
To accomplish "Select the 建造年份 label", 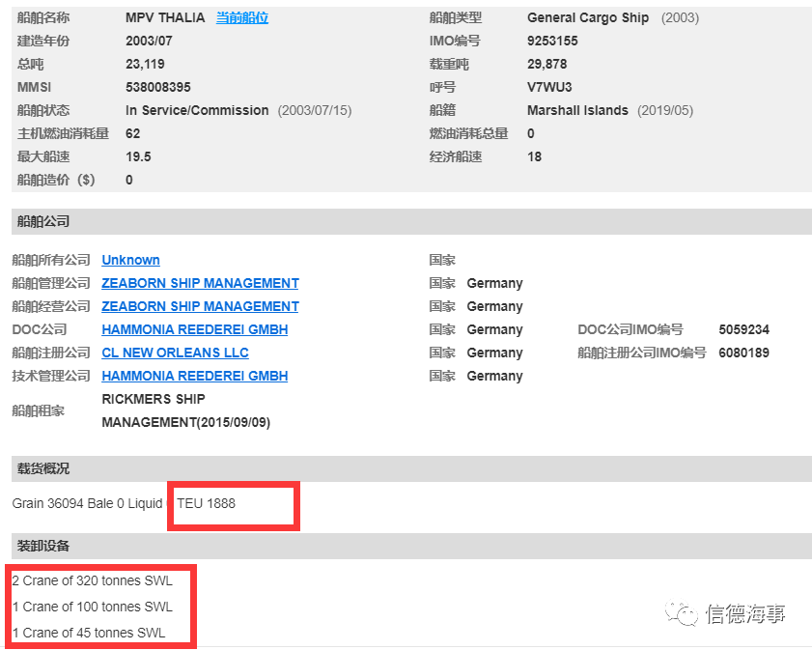I will coord(43,41).
